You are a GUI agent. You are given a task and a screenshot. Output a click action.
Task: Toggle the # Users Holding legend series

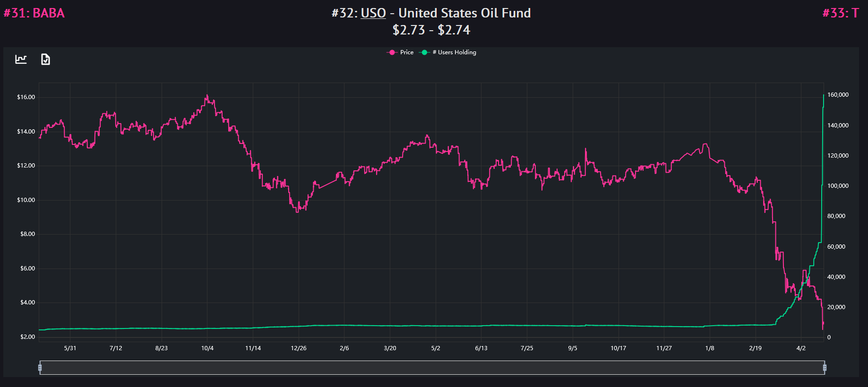pyautogui.click(x=448, y=52)
